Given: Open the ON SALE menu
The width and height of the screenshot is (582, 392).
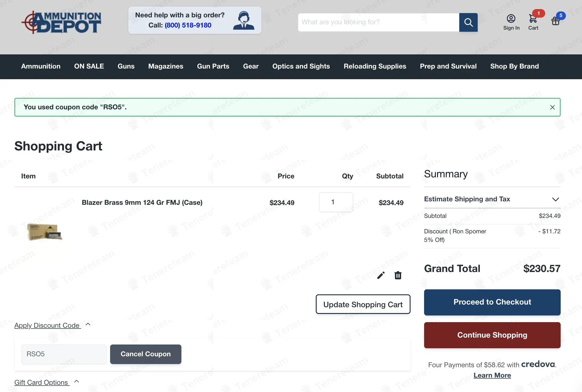Looking at the screenshot, I should [89, 66].
